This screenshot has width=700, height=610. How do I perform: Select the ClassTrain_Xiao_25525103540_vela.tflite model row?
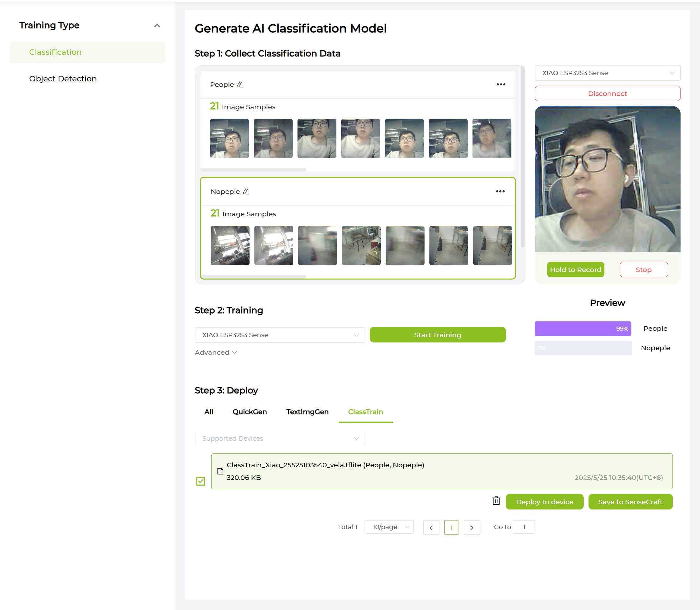(441, 471)
